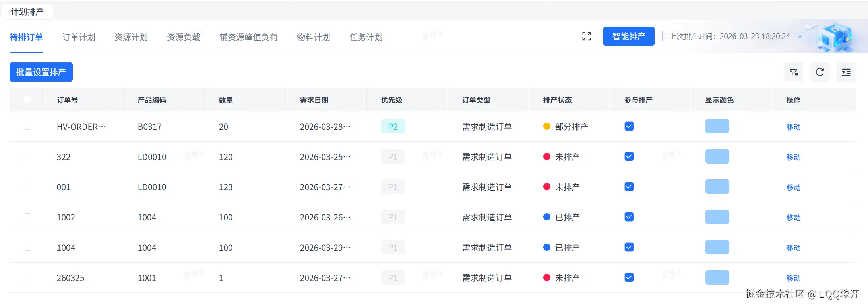Click the 智能排产 button
This screenshot has width=868, height=308.
[628, 36]
